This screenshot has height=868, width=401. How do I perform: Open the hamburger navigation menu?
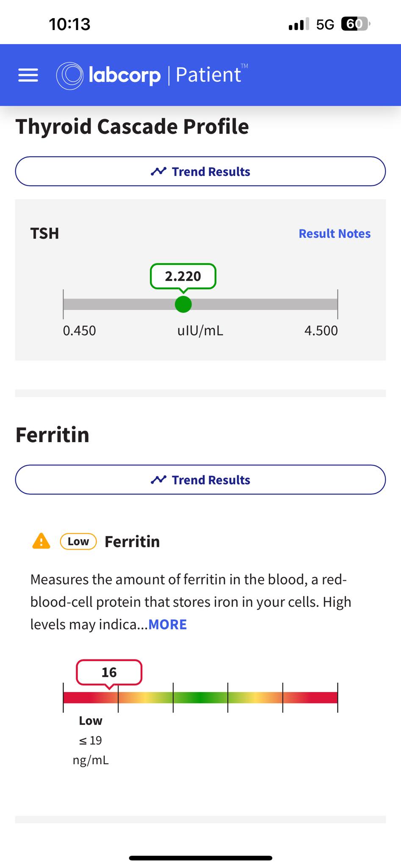coord(28,75)
